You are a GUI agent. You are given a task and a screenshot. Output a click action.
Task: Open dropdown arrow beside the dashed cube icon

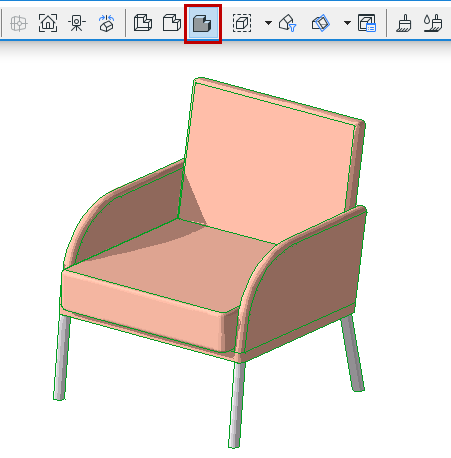pos(268,23)
